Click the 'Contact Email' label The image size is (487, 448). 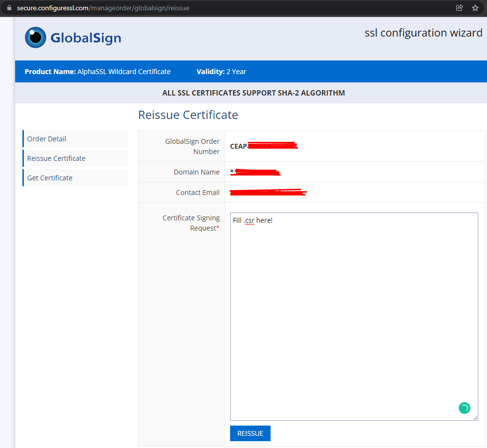point(197,193)
